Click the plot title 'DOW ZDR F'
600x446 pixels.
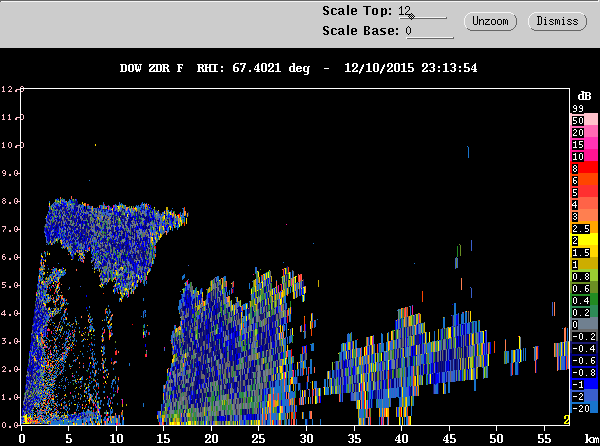(x=152, y=68)
